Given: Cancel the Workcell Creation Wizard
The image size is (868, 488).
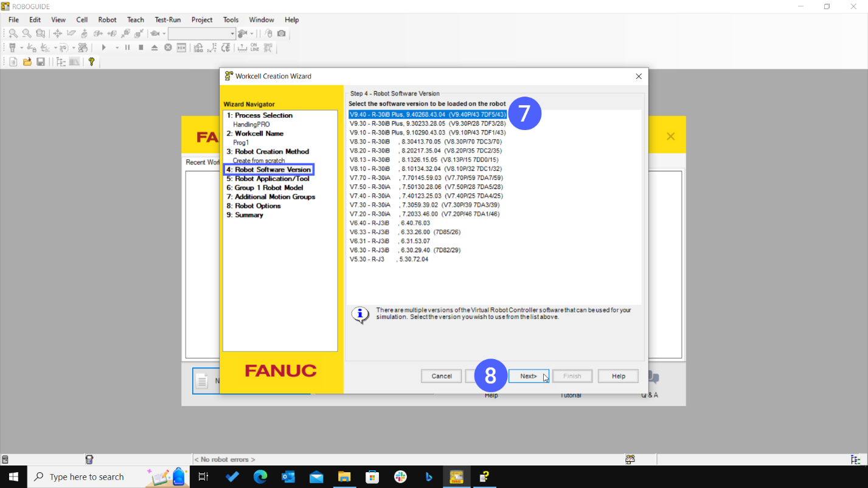Looking at the screenshot, I should [x=440, y=376].
